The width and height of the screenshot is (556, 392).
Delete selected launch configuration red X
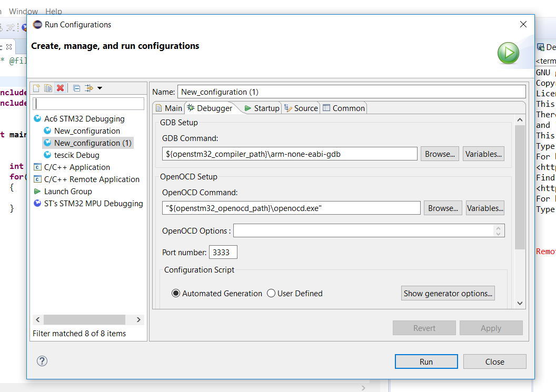[60, 88]
